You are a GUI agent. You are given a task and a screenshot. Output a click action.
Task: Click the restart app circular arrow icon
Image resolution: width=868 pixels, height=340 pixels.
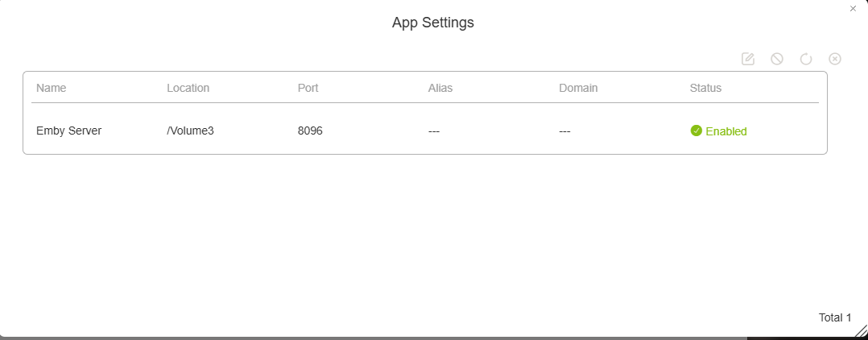[806, 59]
